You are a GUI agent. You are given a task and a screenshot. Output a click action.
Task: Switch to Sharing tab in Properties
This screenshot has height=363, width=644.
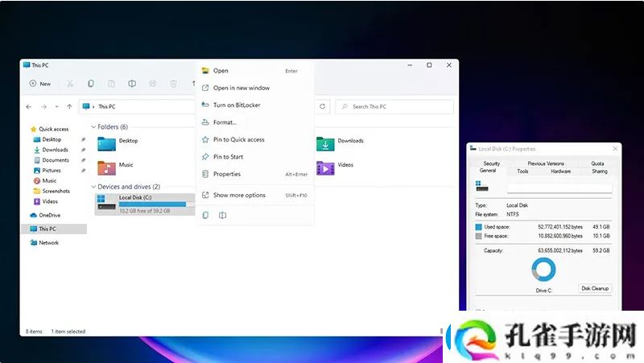point(599,171)
